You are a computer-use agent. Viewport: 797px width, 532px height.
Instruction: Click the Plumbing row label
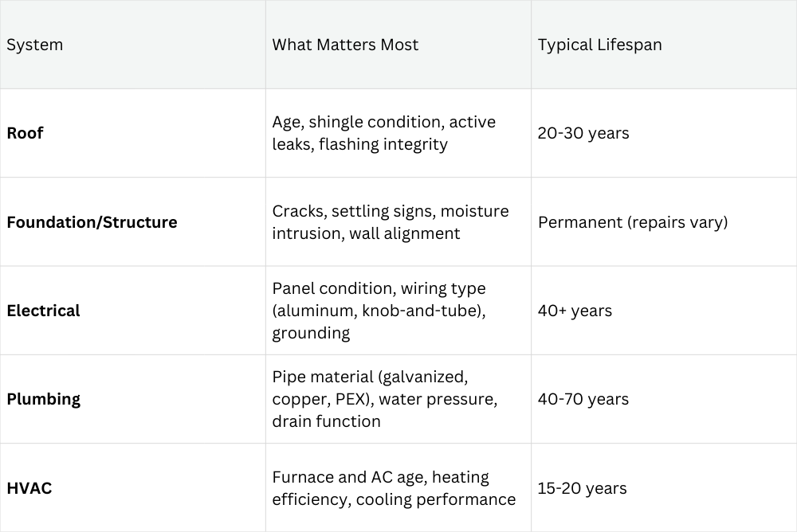(43, 399)
